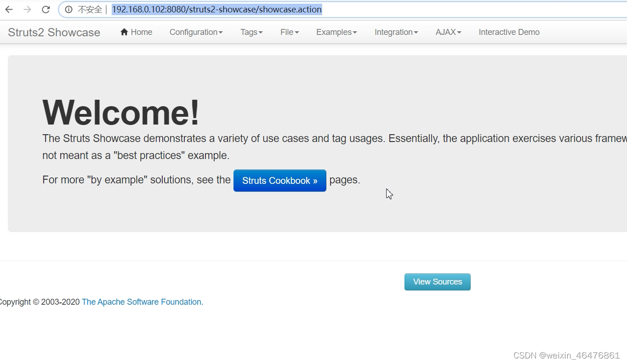Image resolution: width=627 pixels, height=364 pixels.
Task: Open the Struts2 Showcase brand link
Action: click(x=54, y=32)
